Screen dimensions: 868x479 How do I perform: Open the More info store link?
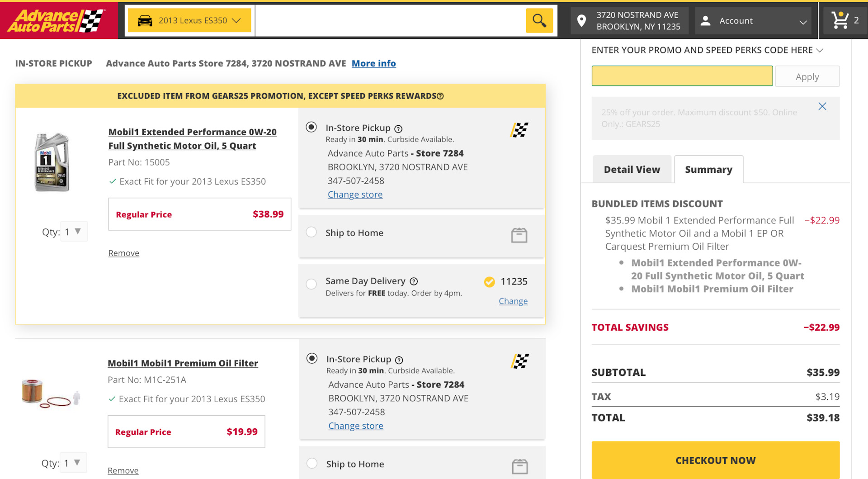coord(374,63)
